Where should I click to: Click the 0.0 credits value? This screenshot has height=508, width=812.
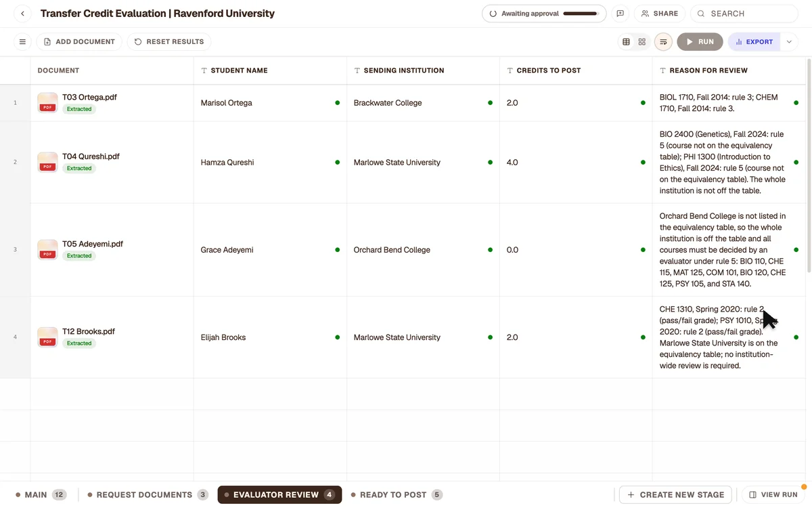click(x=512, y=250)
